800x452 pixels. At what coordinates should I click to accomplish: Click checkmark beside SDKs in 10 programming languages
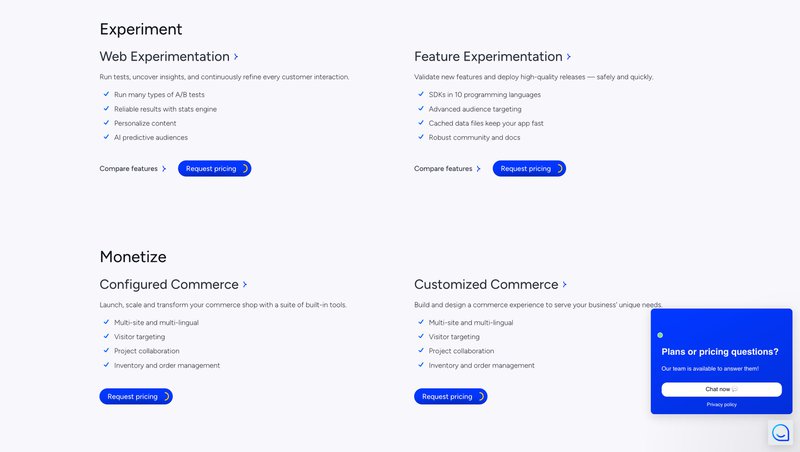tap(421, 94)
